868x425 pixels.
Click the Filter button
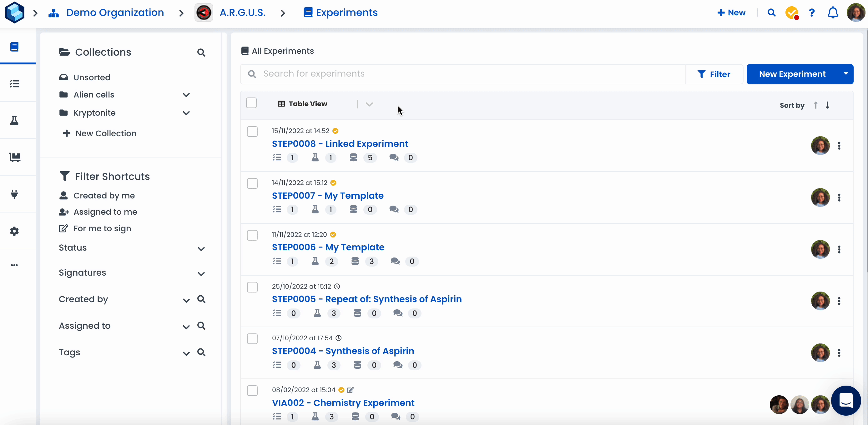click(x=714, y=74)
